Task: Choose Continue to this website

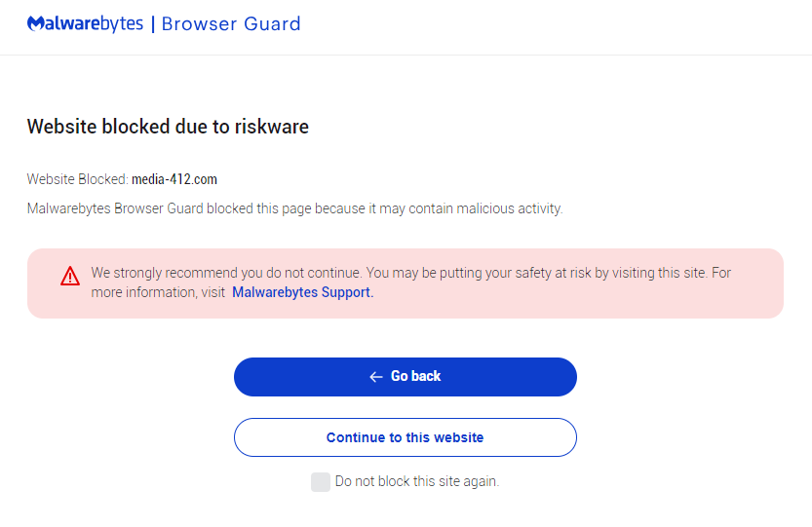Action: click(405, 437)
